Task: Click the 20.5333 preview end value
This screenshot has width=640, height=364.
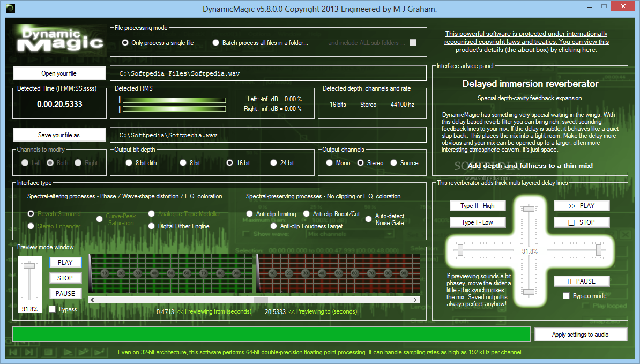Action: pyautogui.click(x=275, y=312)
